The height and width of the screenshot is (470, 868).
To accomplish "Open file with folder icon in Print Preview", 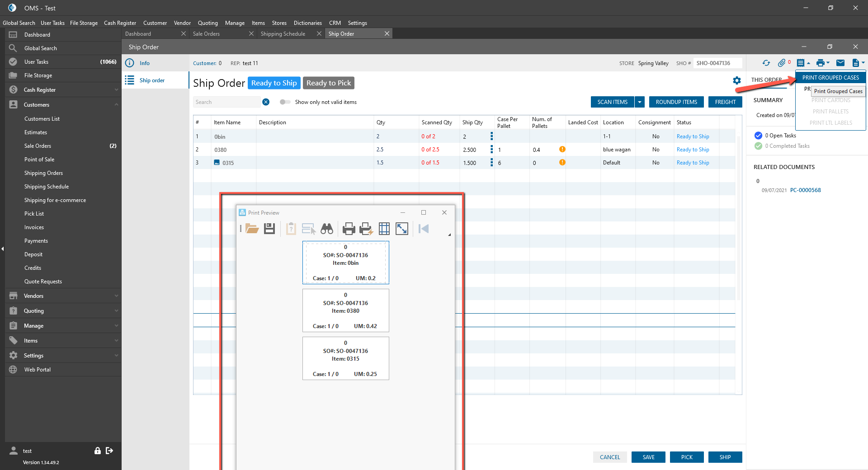I will 252,229.
